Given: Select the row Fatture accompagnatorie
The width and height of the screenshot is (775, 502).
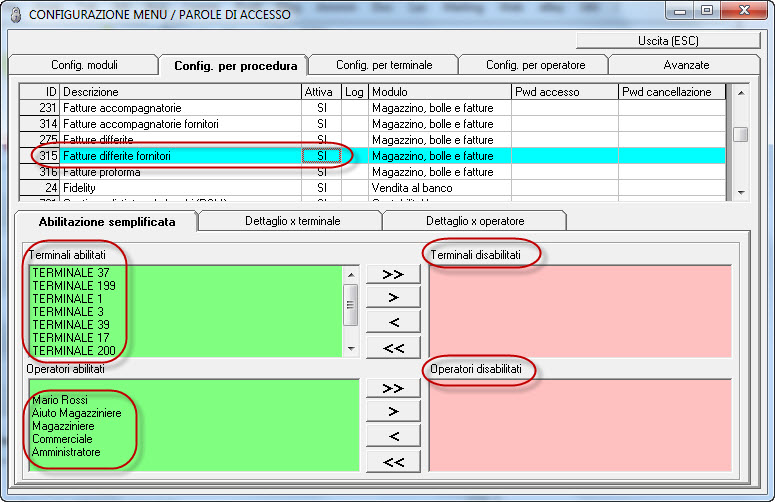Looking at the screenshot, I should point(372,108).
